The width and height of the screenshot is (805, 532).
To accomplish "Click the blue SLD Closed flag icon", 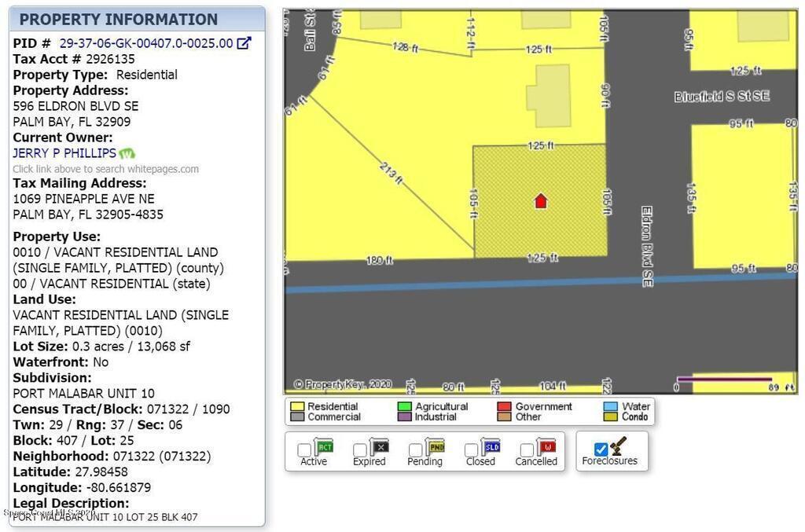I will (x=491, y=448).
